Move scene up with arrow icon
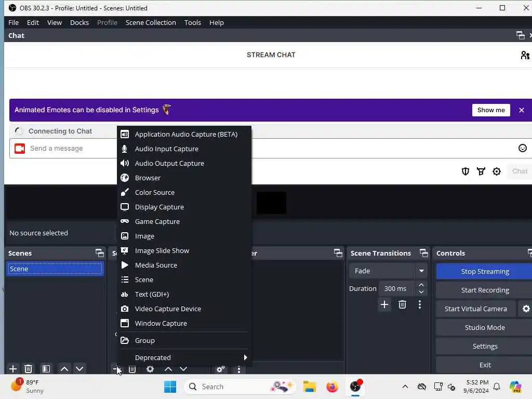 coord(64,369)
